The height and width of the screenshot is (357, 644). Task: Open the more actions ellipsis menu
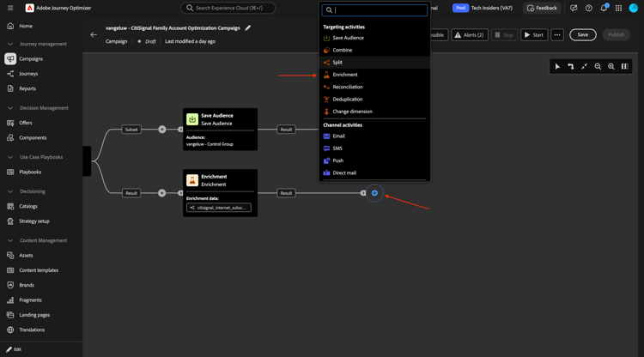pos(557,35)
